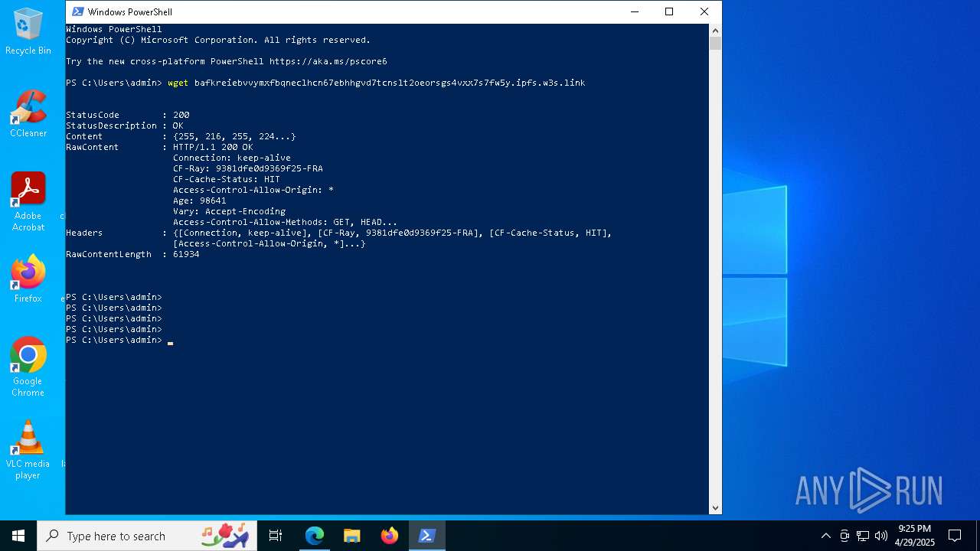Open Task View on the taskbar

point(276,536)
